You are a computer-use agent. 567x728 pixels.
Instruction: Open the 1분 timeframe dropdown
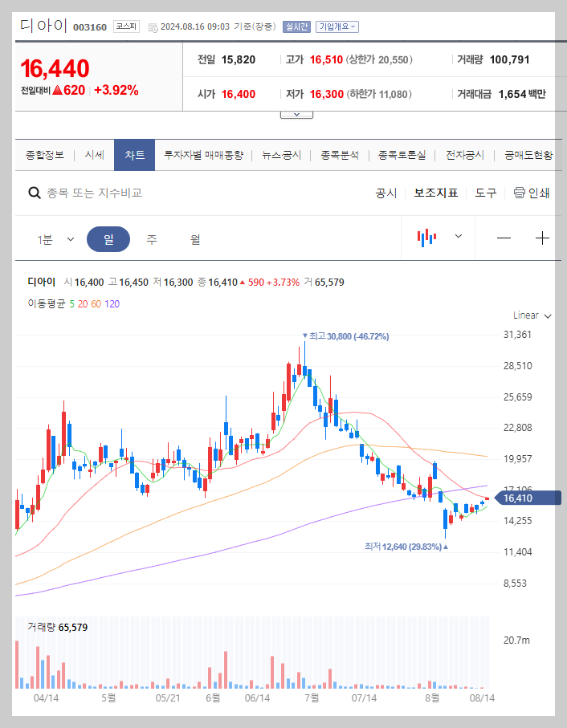click(55, 238)
